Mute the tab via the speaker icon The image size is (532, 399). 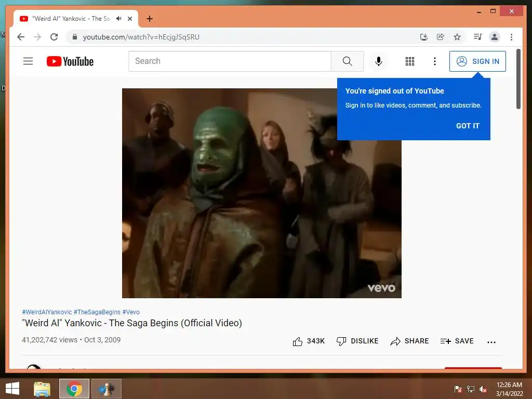[119, 19]
